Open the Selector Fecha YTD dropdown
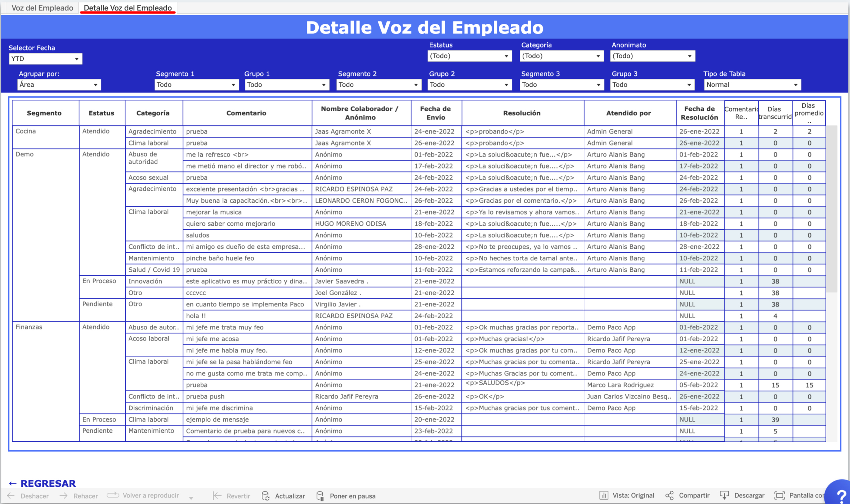Screen dimensions: 850x504 (45, 59)
